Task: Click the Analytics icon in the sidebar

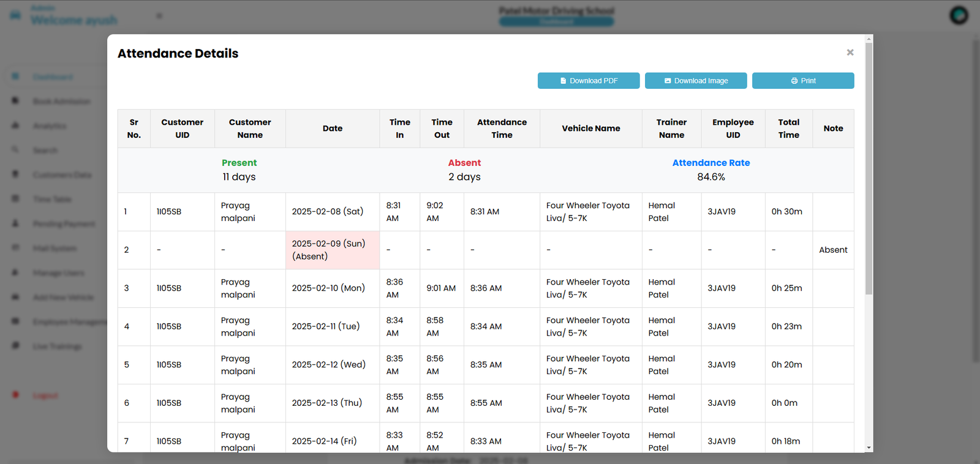Action: 15,125
